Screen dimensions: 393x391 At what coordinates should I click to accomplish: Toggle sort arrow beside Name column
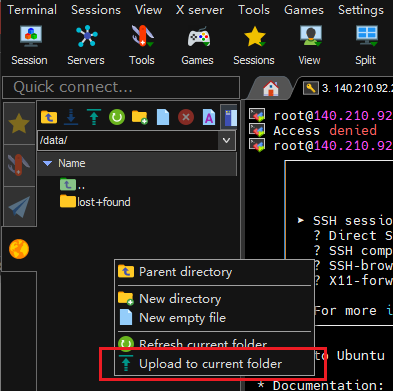[48, 163]
